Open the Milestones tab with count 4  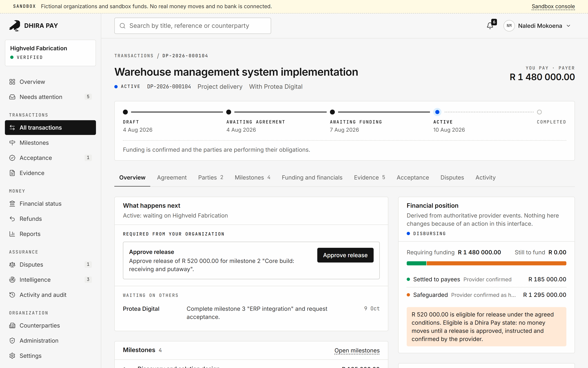252,177
